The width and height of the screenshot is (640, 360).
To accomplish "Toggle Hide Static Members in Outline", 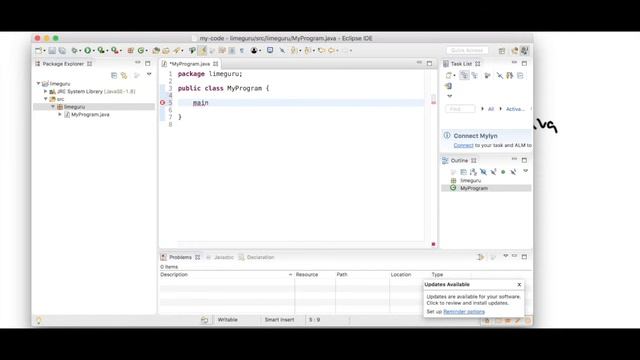I will pyautogui.click(x=493, y=172).
